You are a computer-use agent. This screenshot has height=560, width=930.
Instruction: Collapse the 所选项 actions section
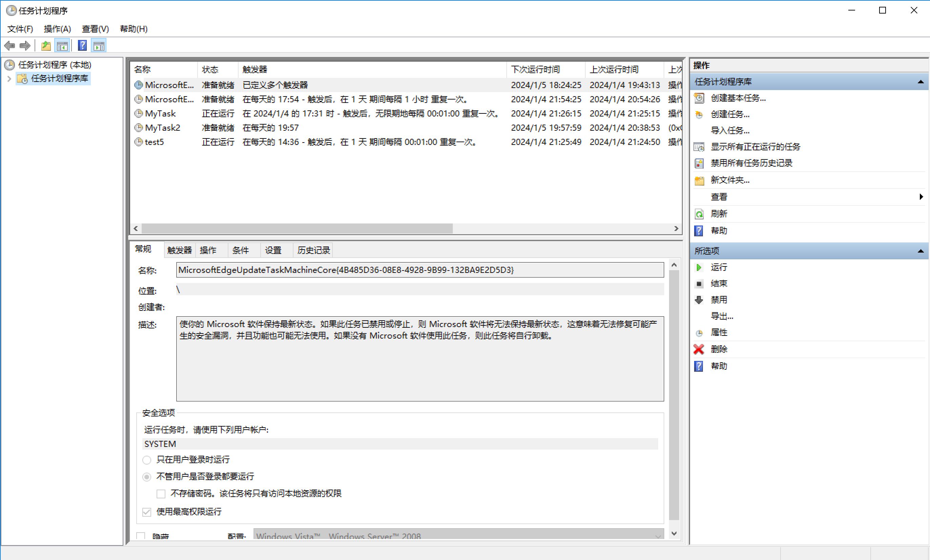[920, 251]
